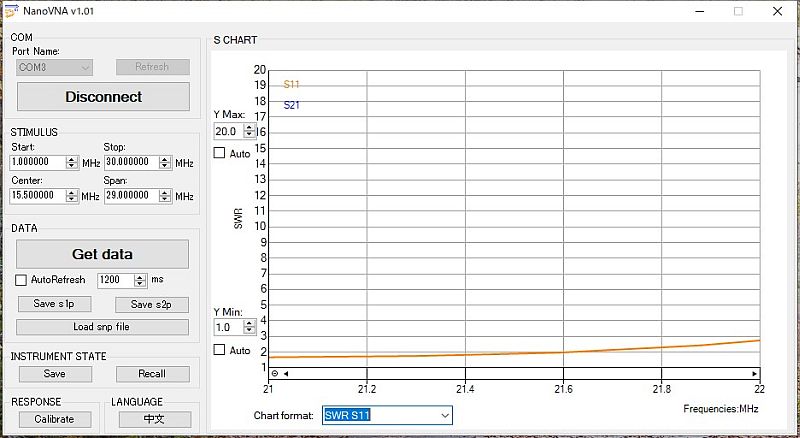The width and height of the screenshot is (800, 438).
Task: Click the chart scrollbar left arrow
Action: click(285, 373)
